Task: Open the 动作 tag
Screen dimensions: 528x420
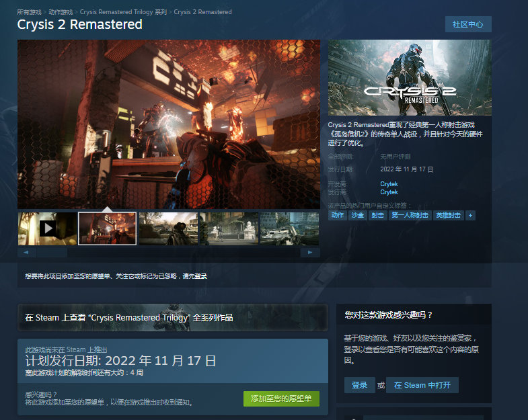Action: click(x=338, y=216)
